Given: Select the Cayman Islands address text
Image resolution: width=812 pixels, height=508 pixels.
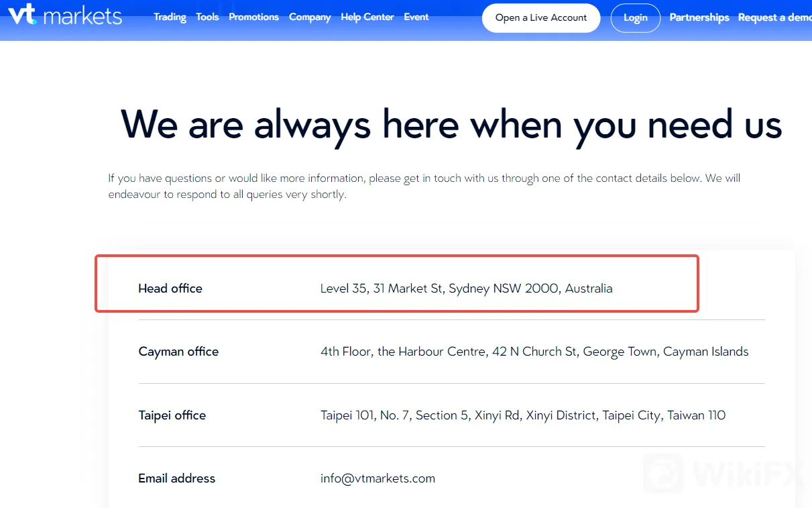Looking at the screenshot, I should pyautogui.click(x=534, y=352).
